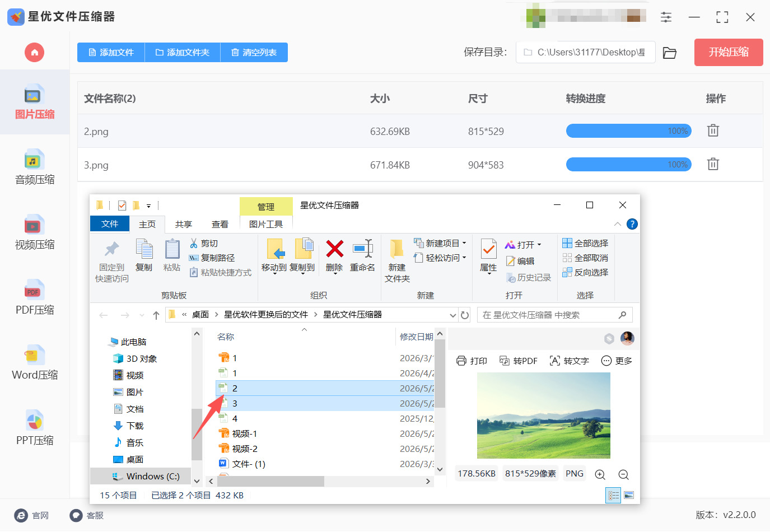Click the landscape preview thumbnail

coord(543,416)
